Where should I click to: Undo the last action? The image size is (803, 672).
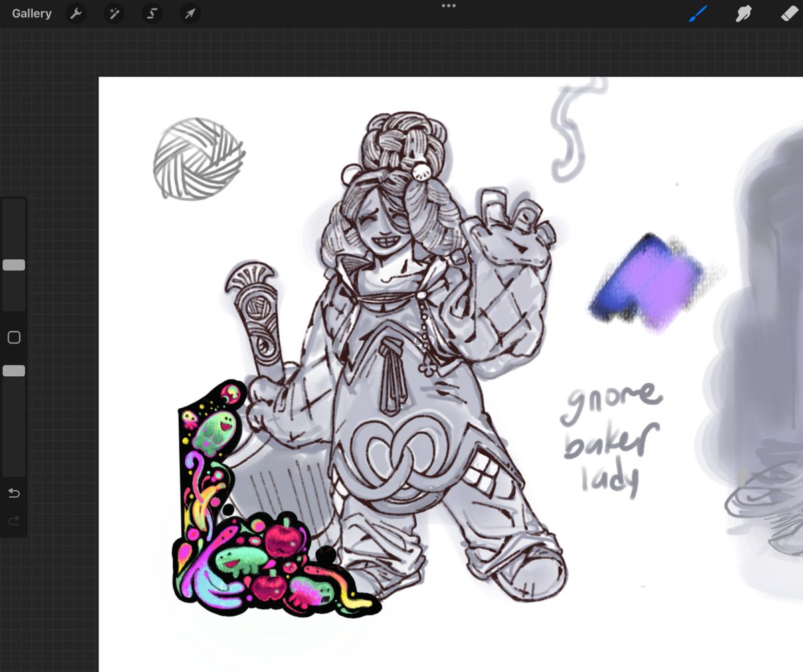pos(14,493)
